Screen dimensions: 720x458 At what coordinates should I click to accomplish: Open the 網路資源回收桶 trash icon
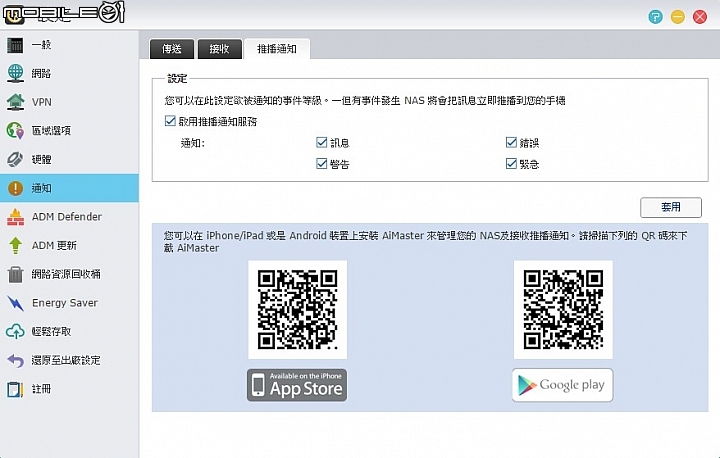tap(15, 274)
